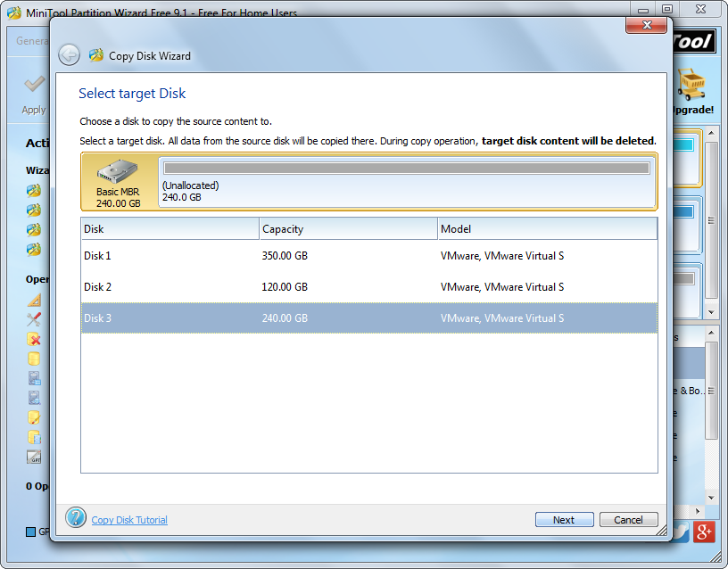Click the Apply checkmark icon in main window
Image resolution: width=728 pixels, height=569 pixels.
tap(34, 85)
